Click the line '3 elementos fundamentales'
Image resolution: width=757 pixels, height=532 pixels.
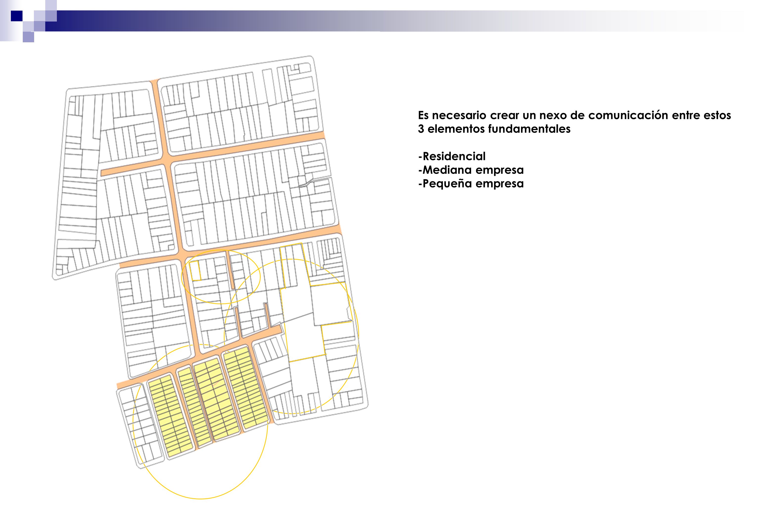point(494,129)
